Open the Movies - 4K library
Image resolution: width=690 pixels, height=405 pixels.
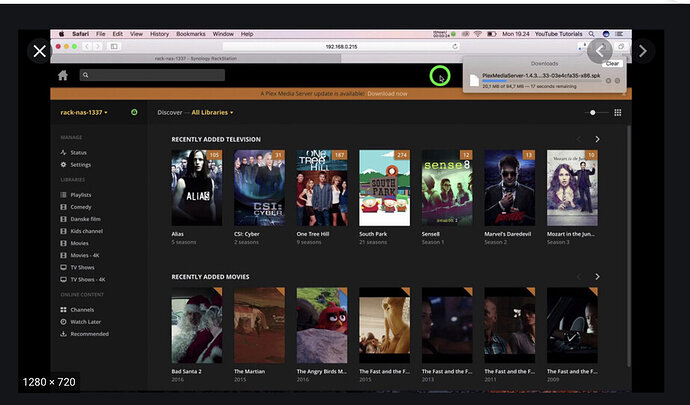tap(80, 255)
